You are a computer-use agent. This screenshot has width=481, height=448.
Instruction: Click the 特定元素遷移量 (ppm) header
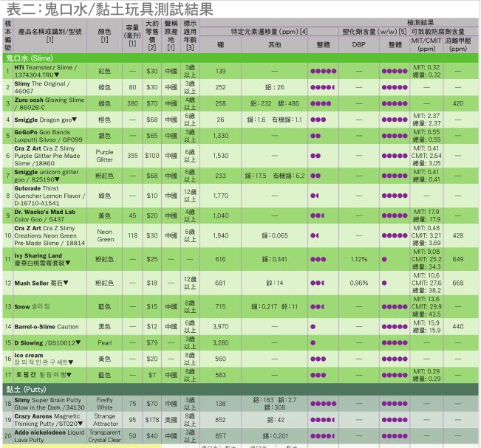pyautogui.click(x=269, y=31)
